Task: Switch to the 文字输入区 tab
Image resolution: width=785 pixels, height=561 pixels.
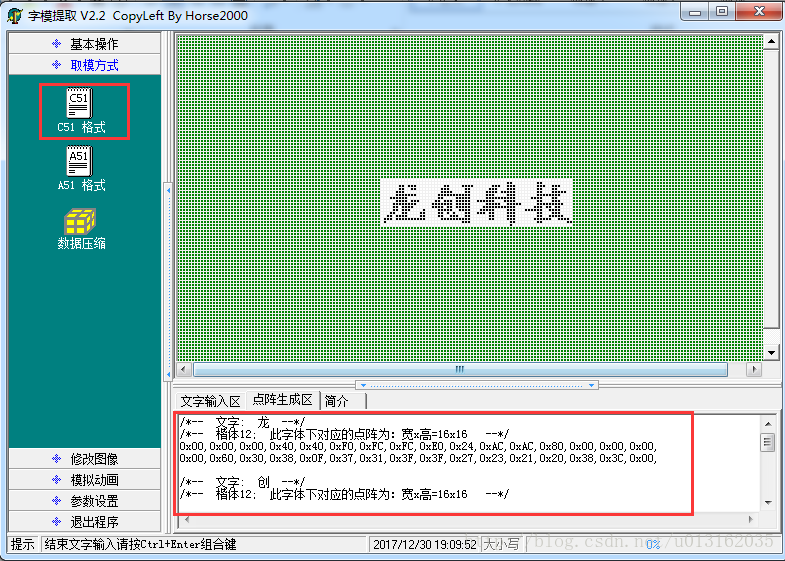Action: [x=210, y=401]
